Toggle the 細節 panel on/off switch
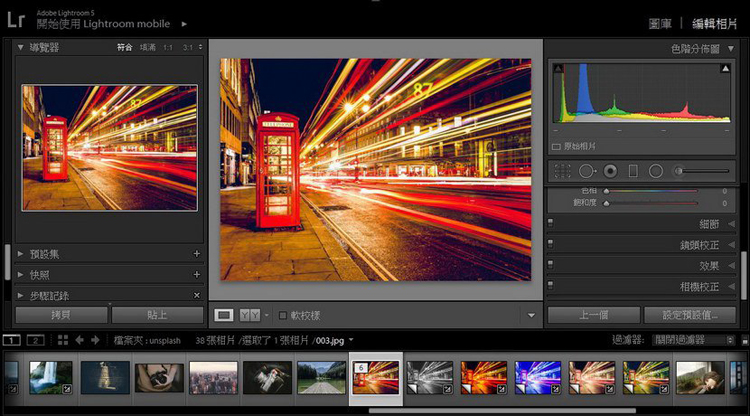The height and width of the screenshot is (416, 750). pyautogui.click(x=551, y=224)
